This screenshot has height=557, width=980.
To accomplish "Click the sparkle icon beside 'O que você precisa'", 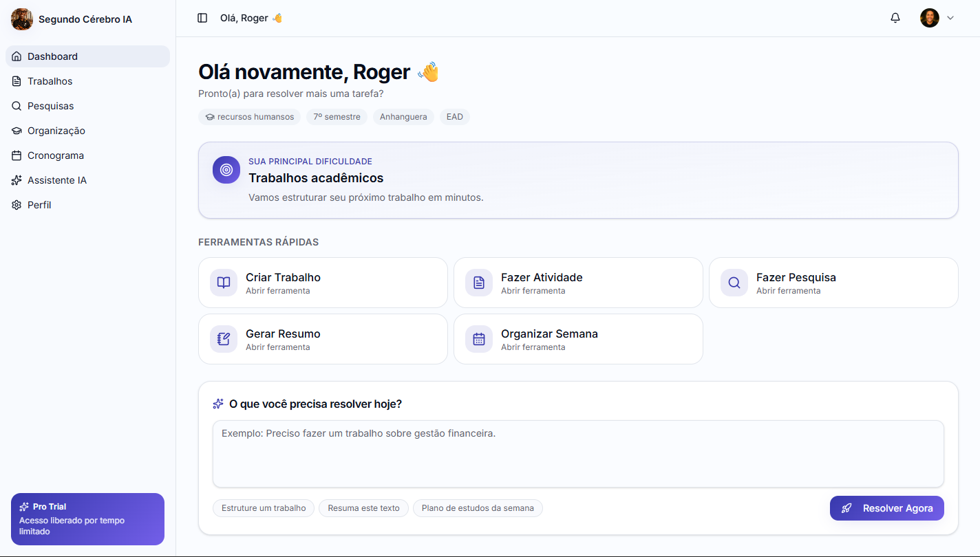I will [x=218, y=404].
